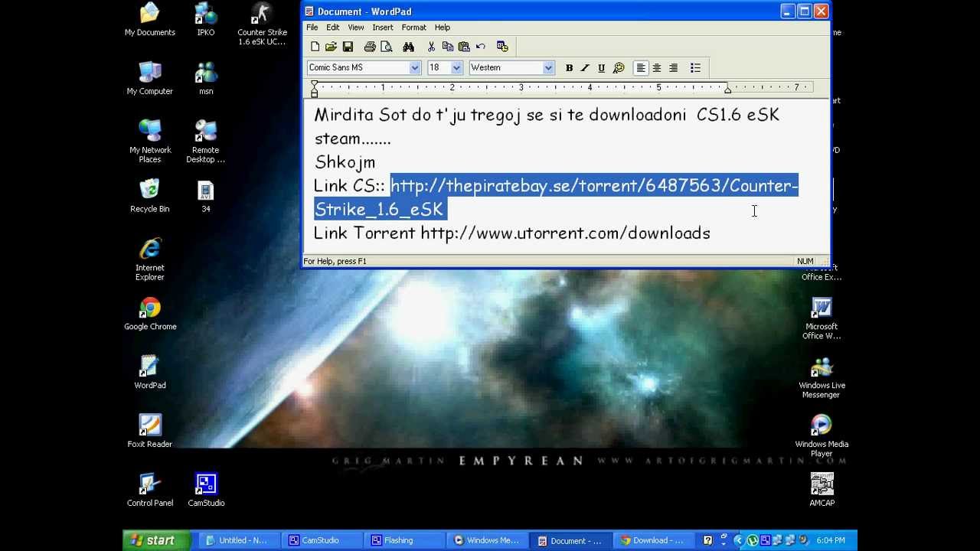
Task: Undo the last action in WordPad
Action: 481,47
